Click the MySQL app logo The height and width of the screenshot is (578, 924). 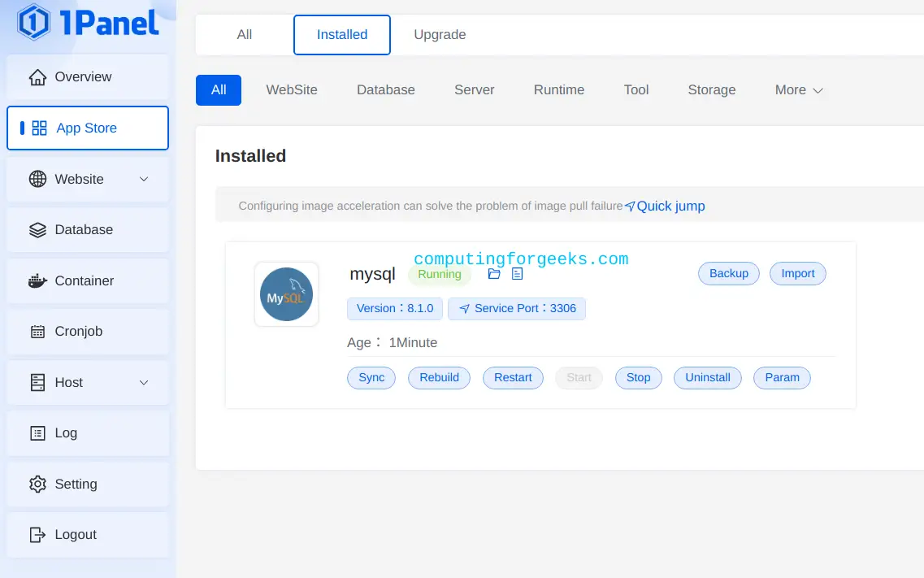286,294
